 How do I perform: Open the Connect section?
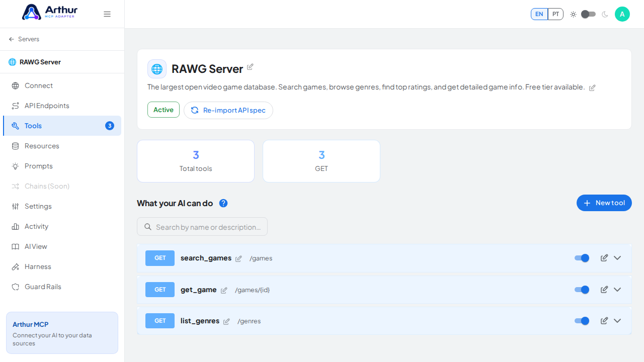click(x=62, y=85)
